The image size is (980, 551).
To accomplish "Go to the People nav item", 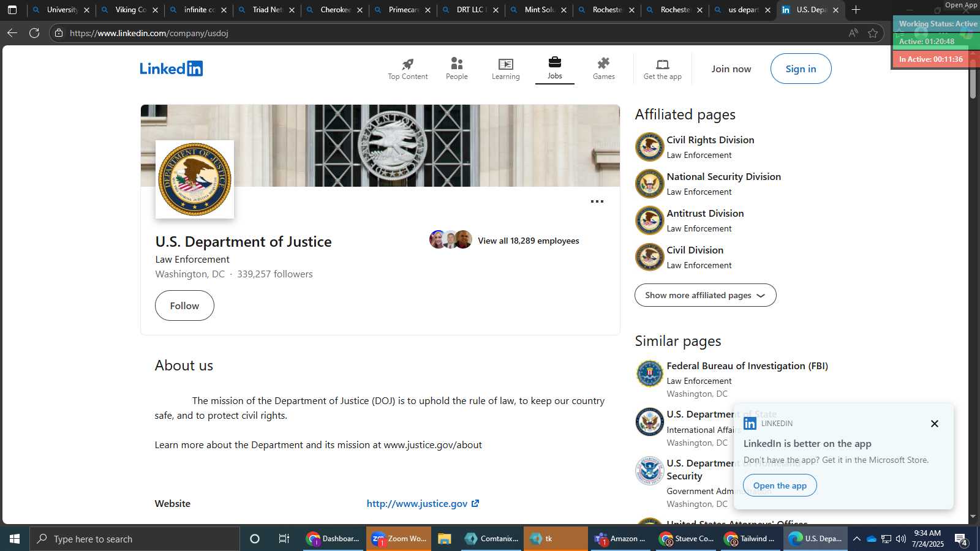I will [456, 69].
